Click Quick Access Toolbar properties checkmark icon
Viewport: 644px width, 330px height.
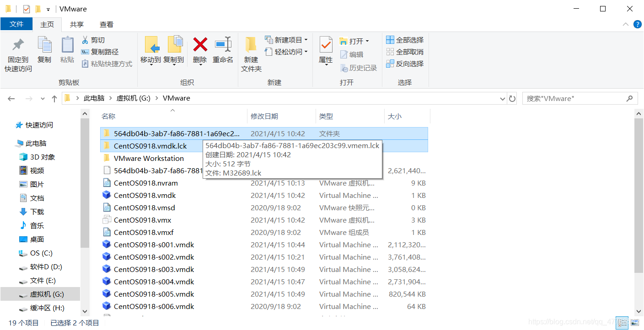pos(26,9)
